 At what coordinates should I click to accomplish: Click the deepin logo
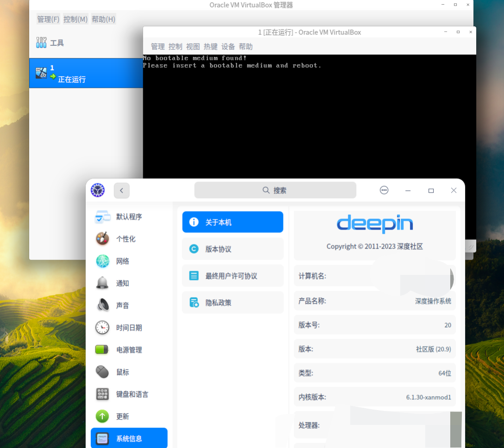tap(375, 224)
